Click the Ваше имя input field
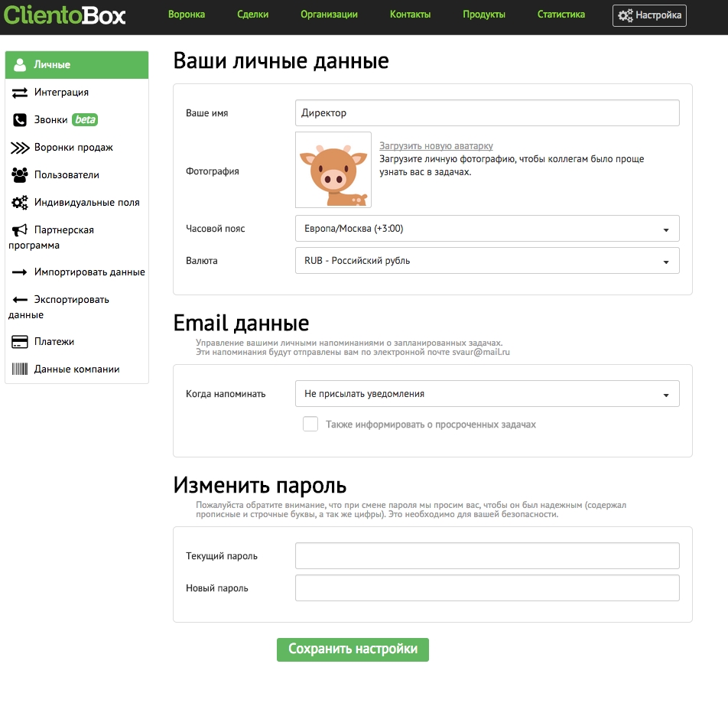The height and width of the screenshot is (703, 728). pyautogui.click(x=487, y=113)
